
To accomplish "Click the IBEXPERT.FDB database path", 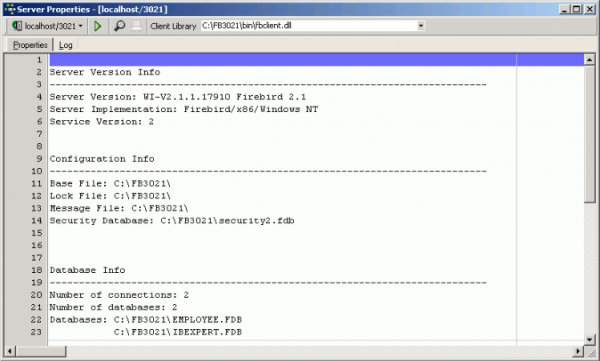I will (x=178, y=332).
